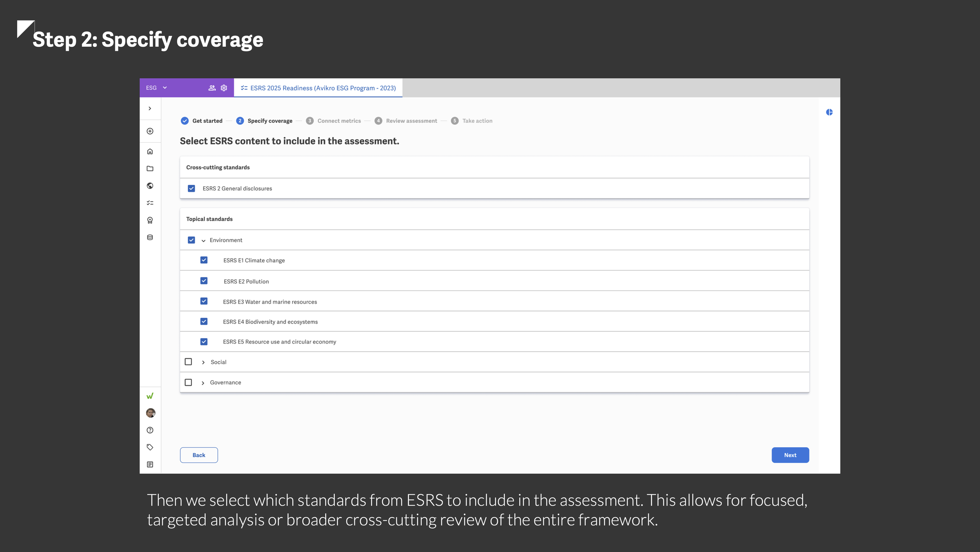Uncheck ESRS E1 Climate change
Screen dimensions: 980x552
(x=204, y=260)
